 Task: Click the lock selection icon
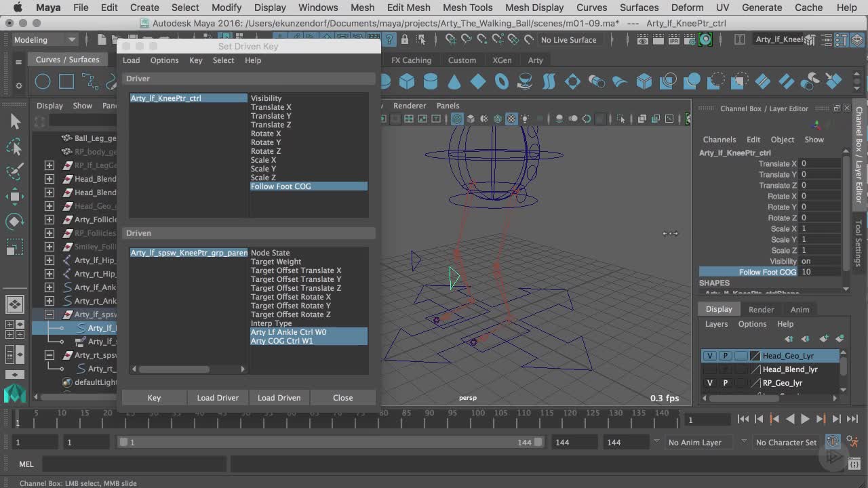(405, 40)
